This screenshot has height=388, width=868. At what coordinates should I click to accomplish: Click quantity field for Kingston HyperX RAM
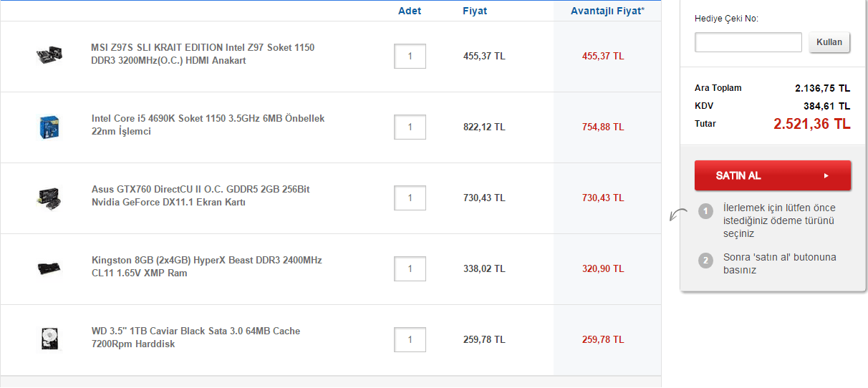point(410,268)
